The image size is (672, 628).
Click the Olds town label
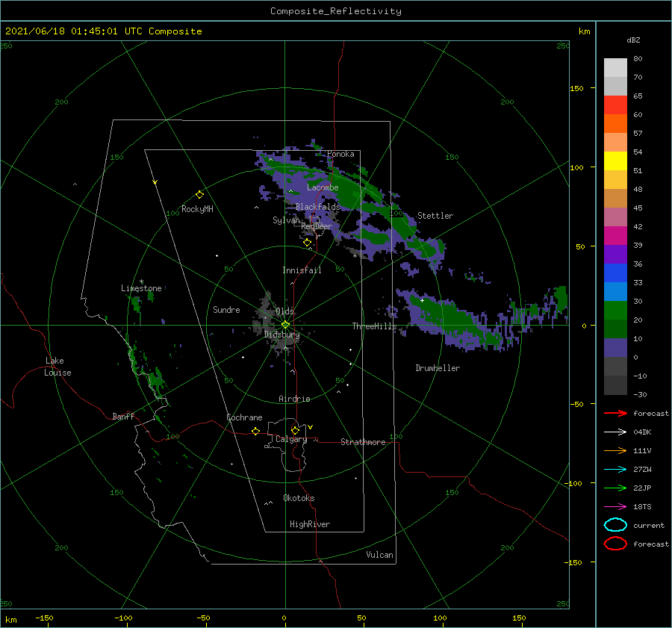click(284, 311)
